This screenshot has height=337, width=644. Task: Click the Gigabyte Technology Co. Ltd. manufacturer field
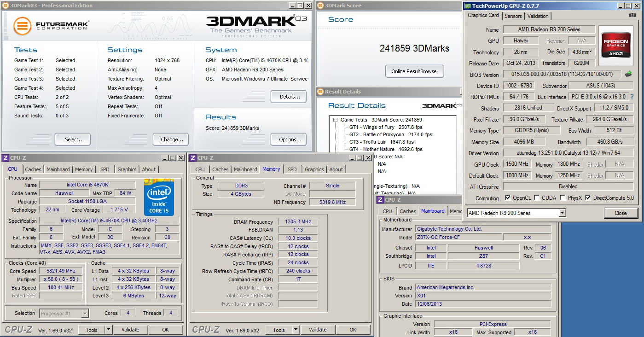tap(483, 229)
